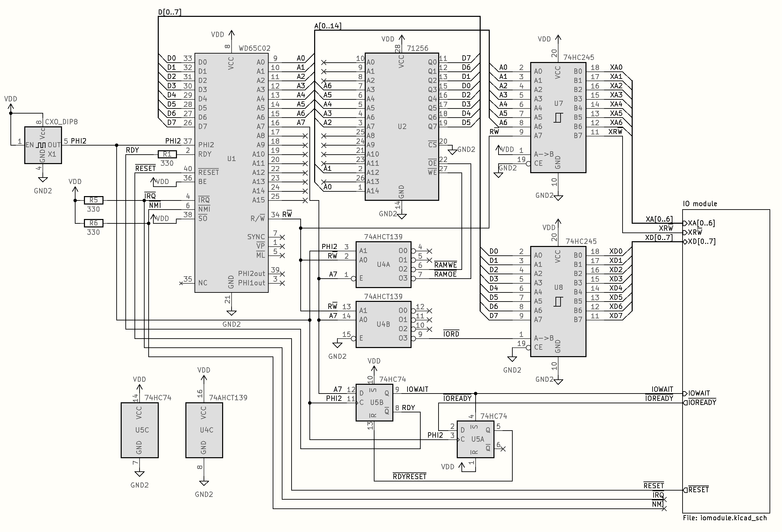Viewport: 782px width, 532px height.
Task: Select the IOWAIT sheet pin
Action: click(699, 393)
